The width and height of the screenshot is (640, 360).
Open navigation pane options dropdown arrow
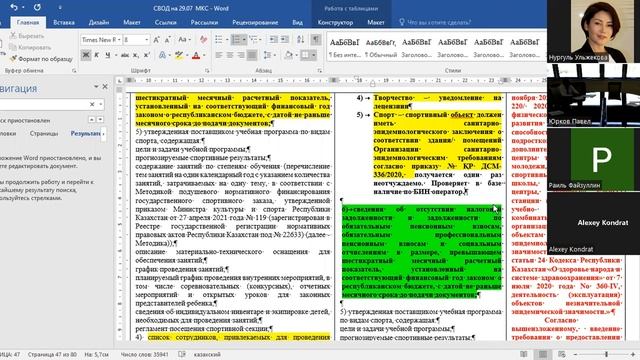pos(96,87)
